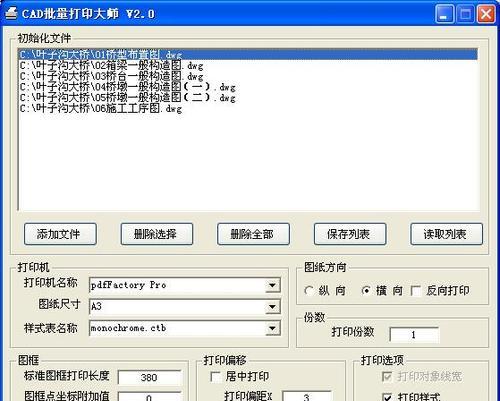This screenshot has height=401, width=500.
Task: Click the 保存列表 button
Action: [x=350, y=234]
